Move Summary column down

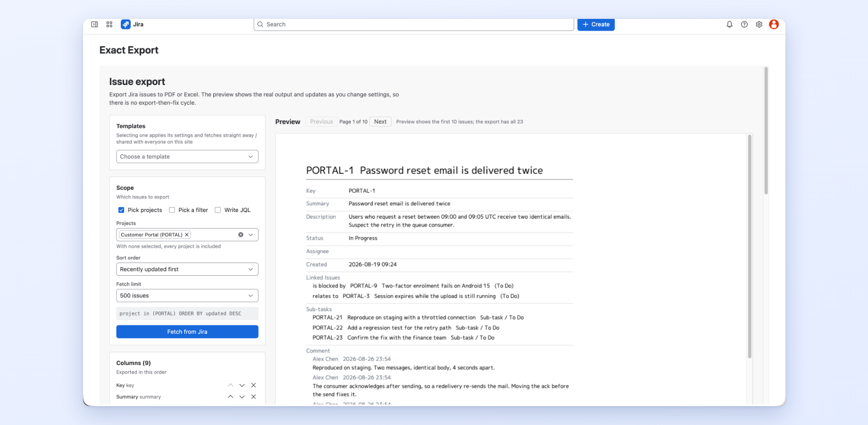tap(242, 397)
